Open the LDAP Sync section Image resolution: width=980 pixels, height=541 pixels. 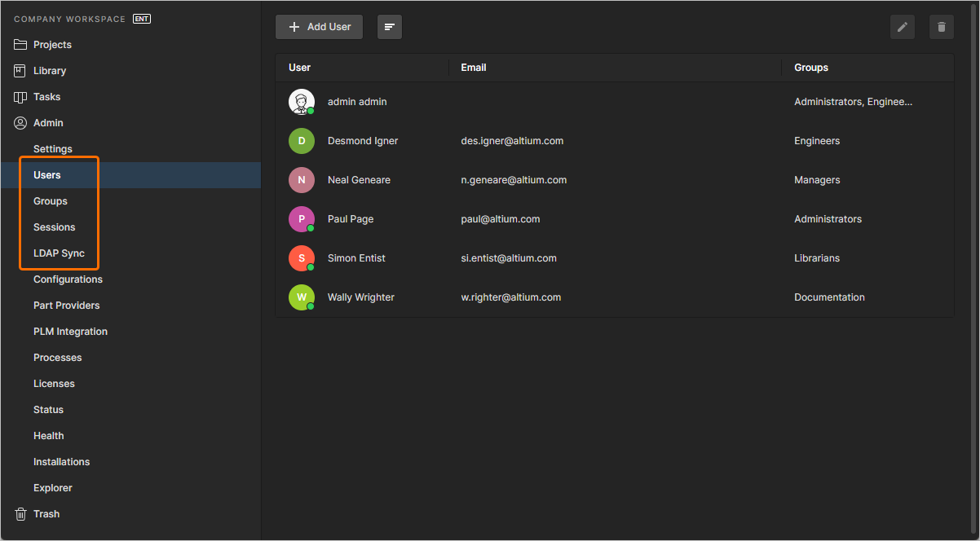(x=57, y=253)
